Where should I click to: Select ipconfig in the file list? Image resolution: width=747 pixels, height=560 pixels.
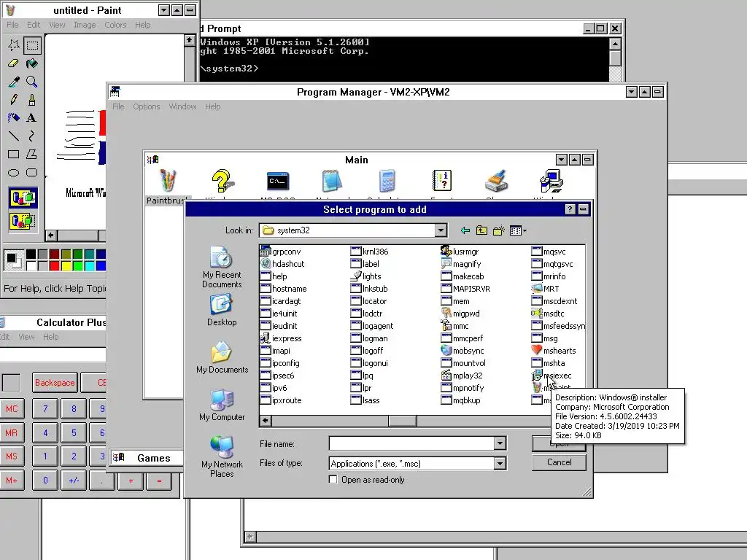pos(281,363)
